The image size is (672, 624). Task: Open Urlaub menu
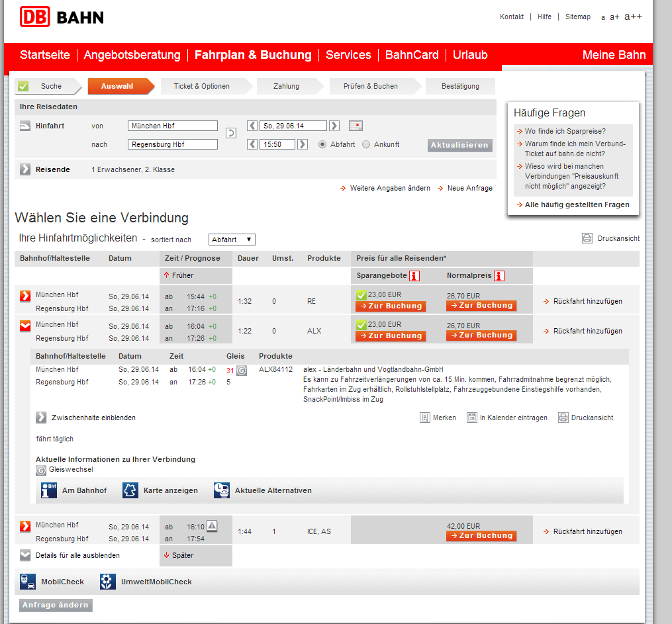[x=470, y=55]
